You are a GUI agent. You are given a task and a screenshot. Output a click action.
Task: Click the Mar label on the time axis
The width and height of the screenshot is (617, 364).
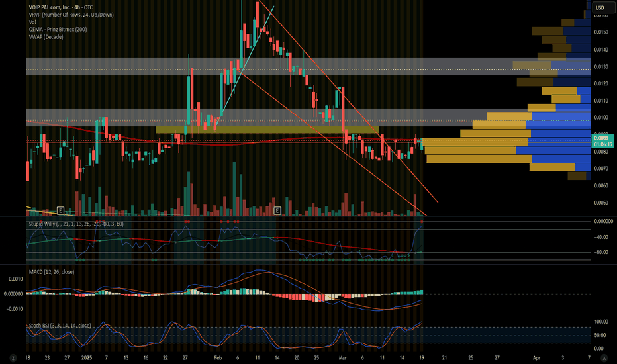[x=342, y=357]
